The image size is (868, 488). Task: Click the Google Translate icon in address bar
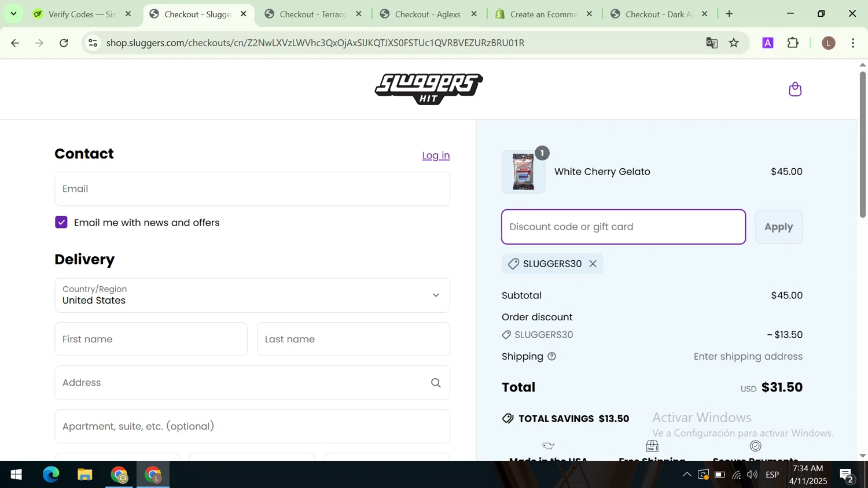712,43
